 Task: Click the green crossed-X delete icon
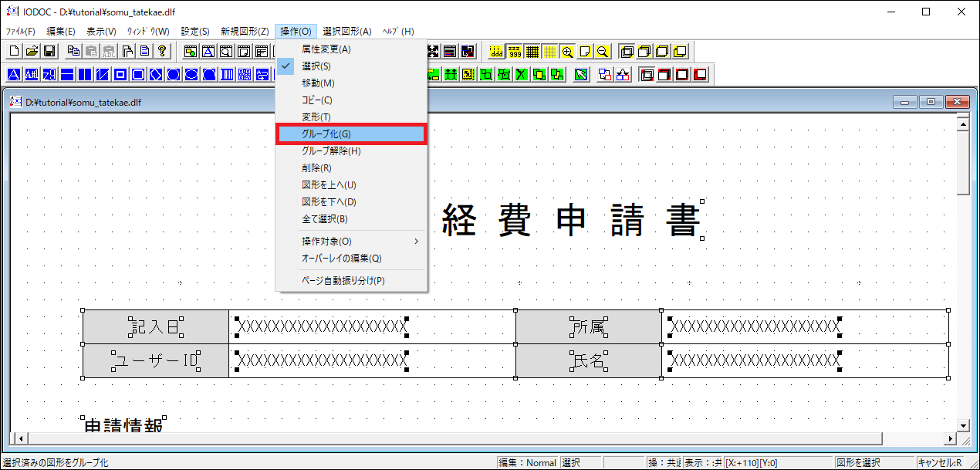520,75
